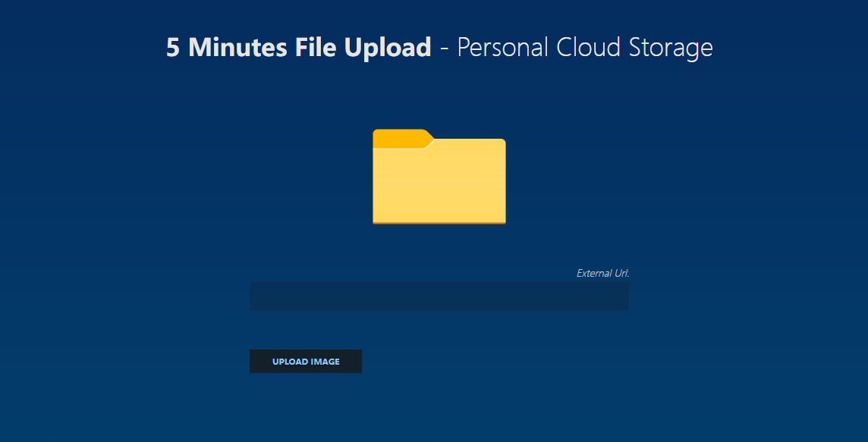The height and width of the screenshot is (442, 868).
Task: Click the folder's light yellow front panel
Action: [x=439, y=186]
